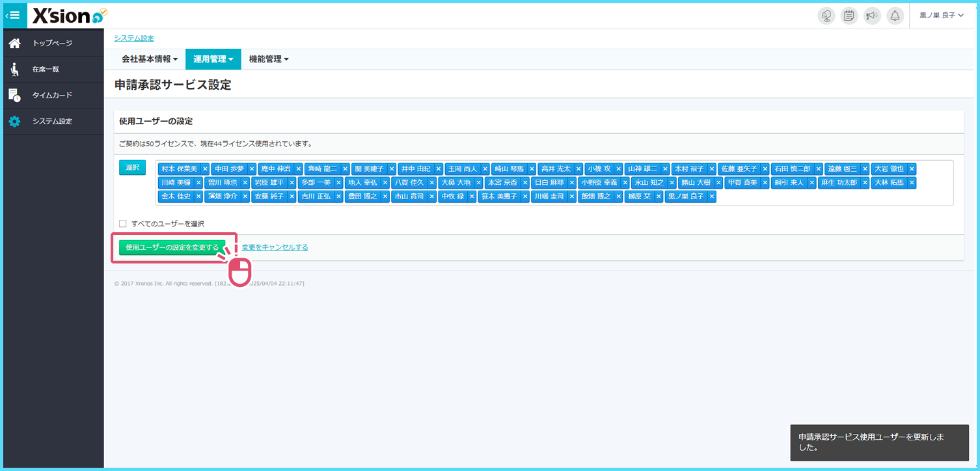Click the 選択 button to pick users
The height and width of the screenshot is (471, 980).
pyautogui.click(x=132, y=168)
